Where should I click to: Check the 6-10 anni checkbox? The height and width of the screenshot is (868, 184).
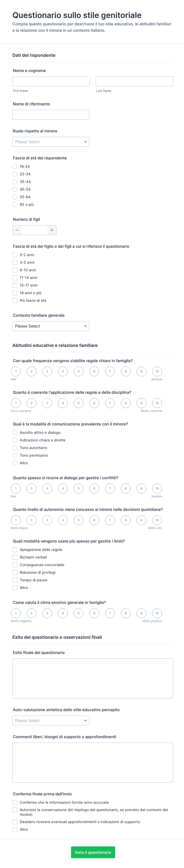click(x=15, y=270)
